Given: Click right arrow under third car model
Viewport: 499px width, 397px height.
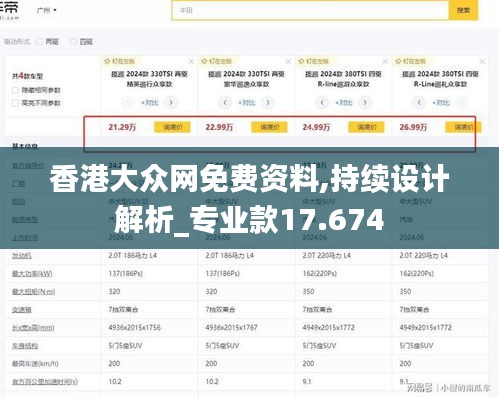Looking at the screenshot, I should (x=365, y=102).
